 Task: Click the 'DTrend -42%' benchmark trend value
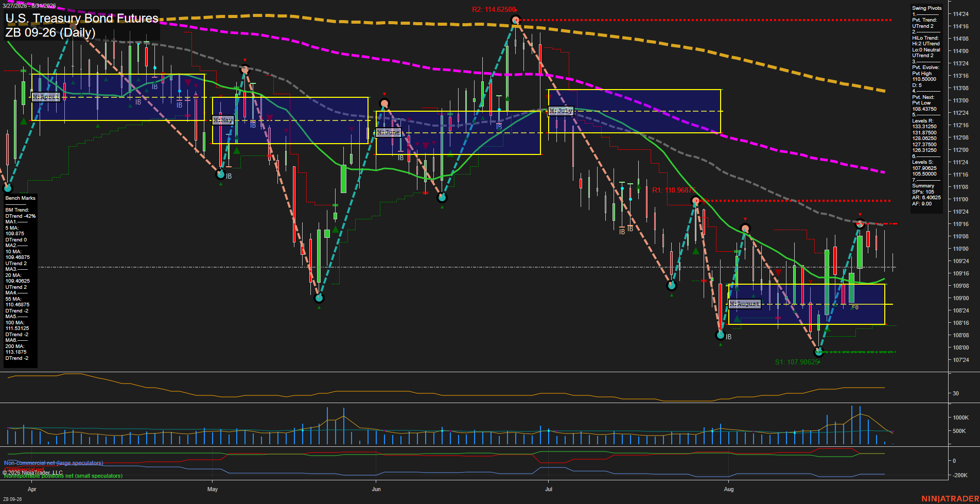point(21,216)
